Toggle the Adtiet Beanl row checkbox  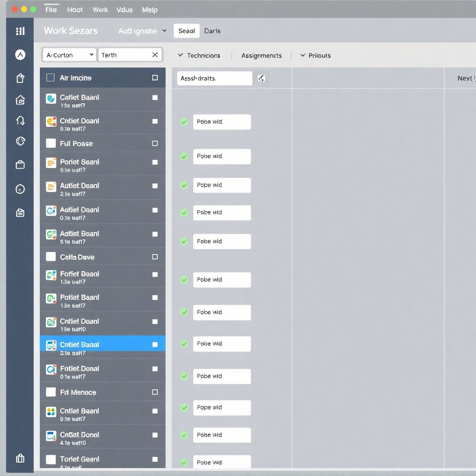click(155, 234)
